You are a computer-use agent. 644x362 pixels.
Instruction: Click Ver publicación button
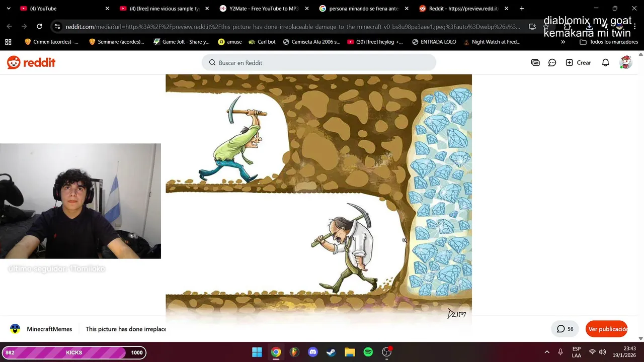(x=606, y=329)
